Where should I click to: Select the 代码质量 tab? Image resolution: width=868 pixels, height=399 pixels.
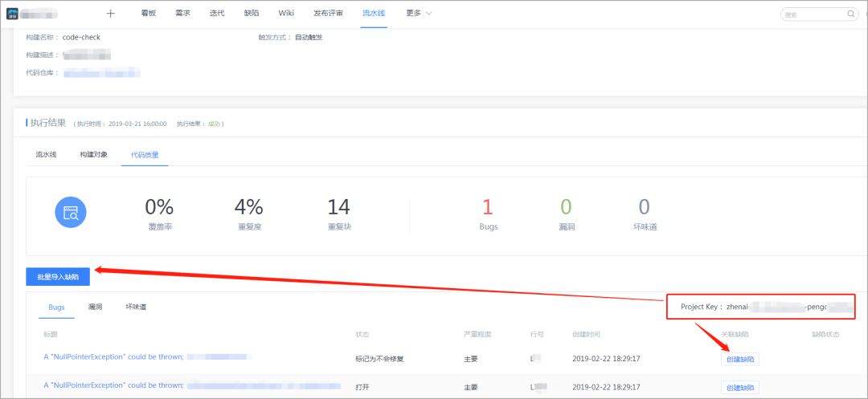pyautogui.click(x=145, y=155)
